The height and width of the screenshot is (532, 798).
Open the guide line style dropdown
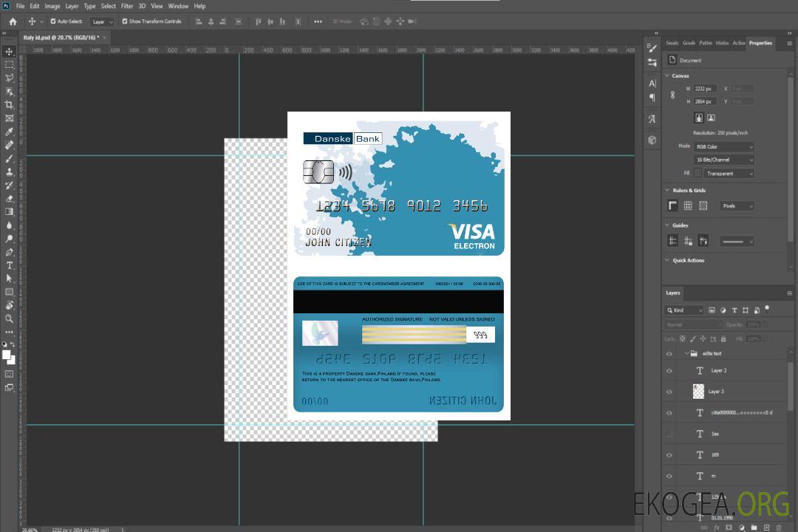point(737,242)
